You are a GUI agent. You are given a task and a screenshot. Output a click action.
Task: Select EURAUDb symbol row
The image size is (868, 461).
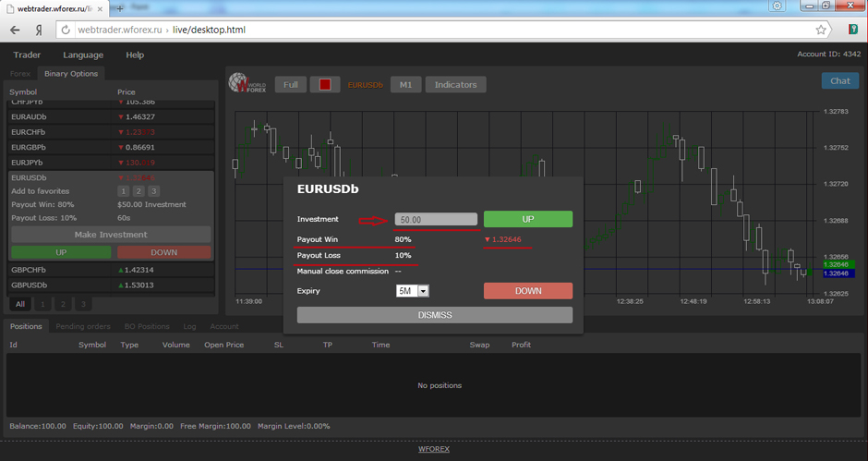(111, 117)
